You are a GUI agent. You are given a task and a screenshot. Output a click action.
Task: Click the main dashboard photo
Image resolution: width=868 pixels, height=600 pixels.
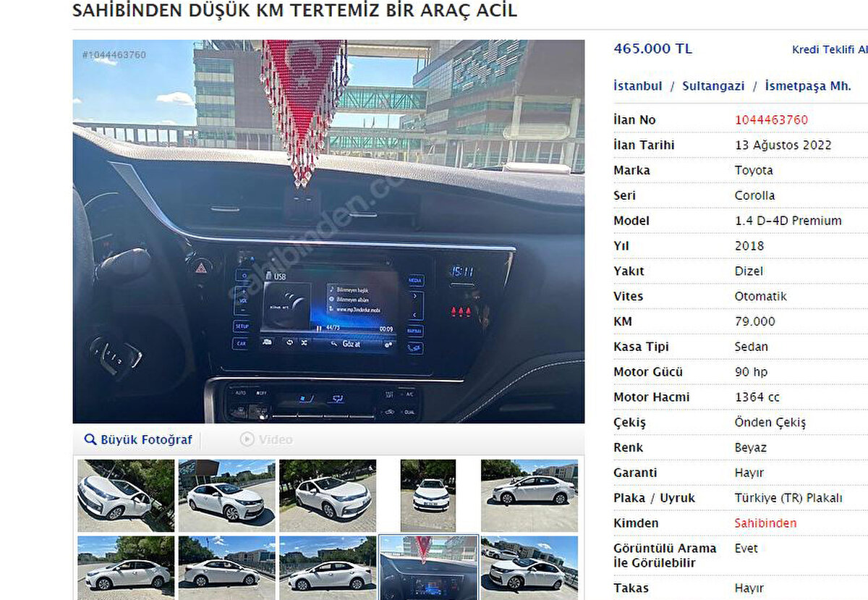(328, 232)
